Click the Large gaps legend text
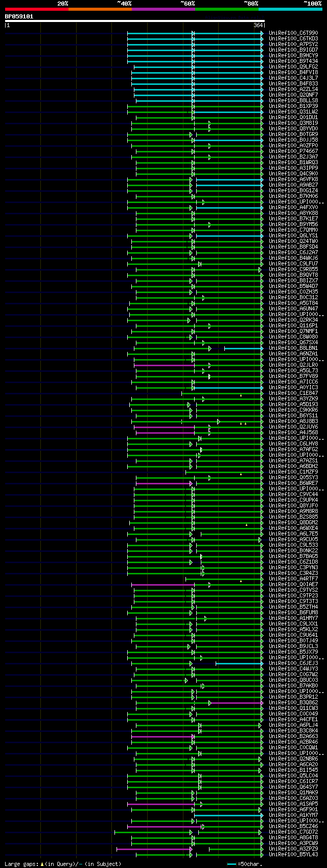 [63, 864]
